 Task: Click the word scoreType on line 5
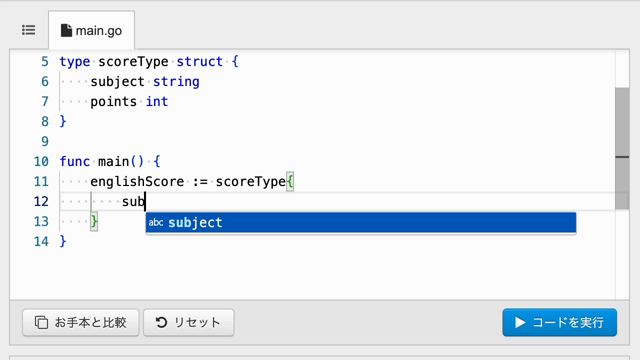[x=133, y=62]
